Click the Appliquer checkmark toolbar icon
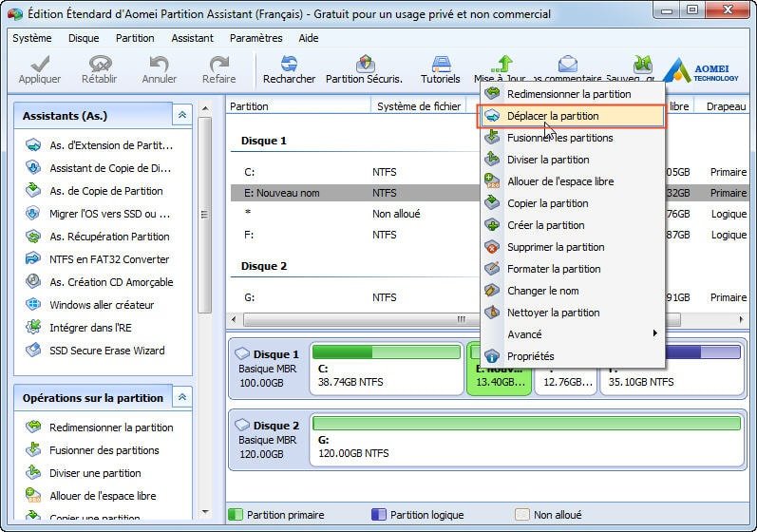 (x=40, y=64)
